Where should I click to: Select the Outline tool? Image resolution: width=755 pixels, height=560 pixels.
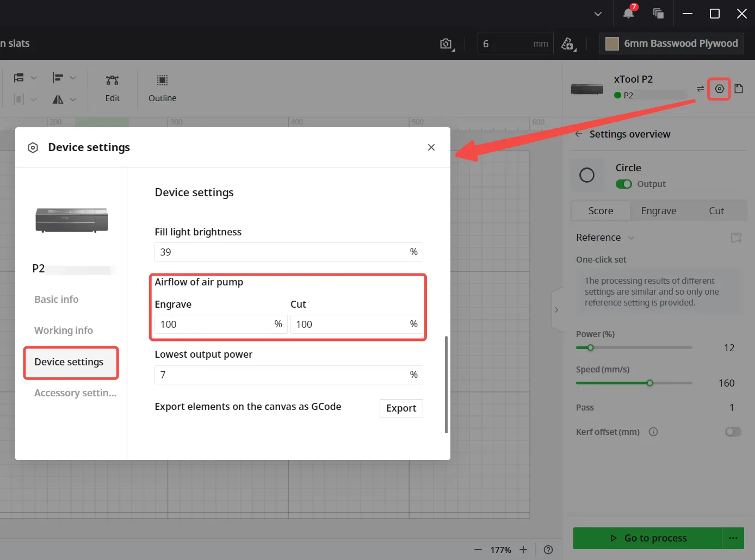(x=162, y=88)
